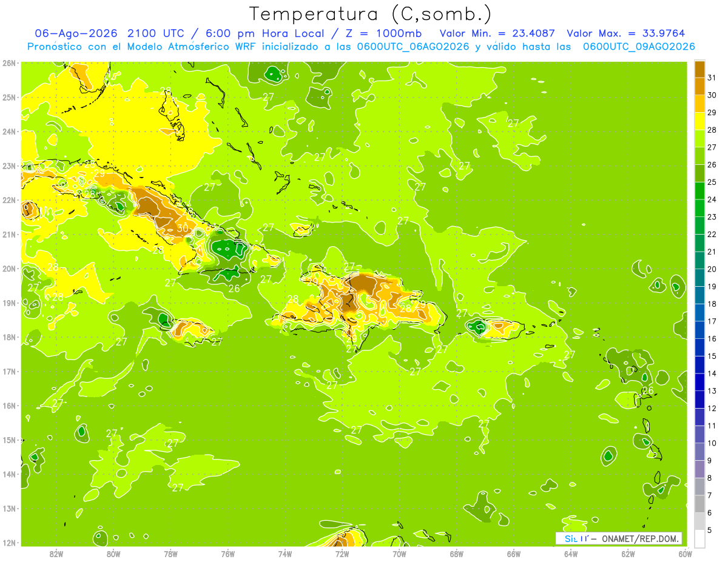Click the '16N' latitude axis label
The height and width of the screenshot is (562, 728).
pyautogui.click(x=8, y=406)
